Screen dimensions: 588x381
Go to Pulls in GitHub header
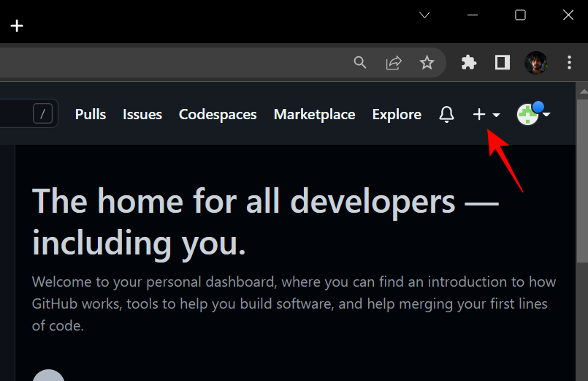point(91,114)
